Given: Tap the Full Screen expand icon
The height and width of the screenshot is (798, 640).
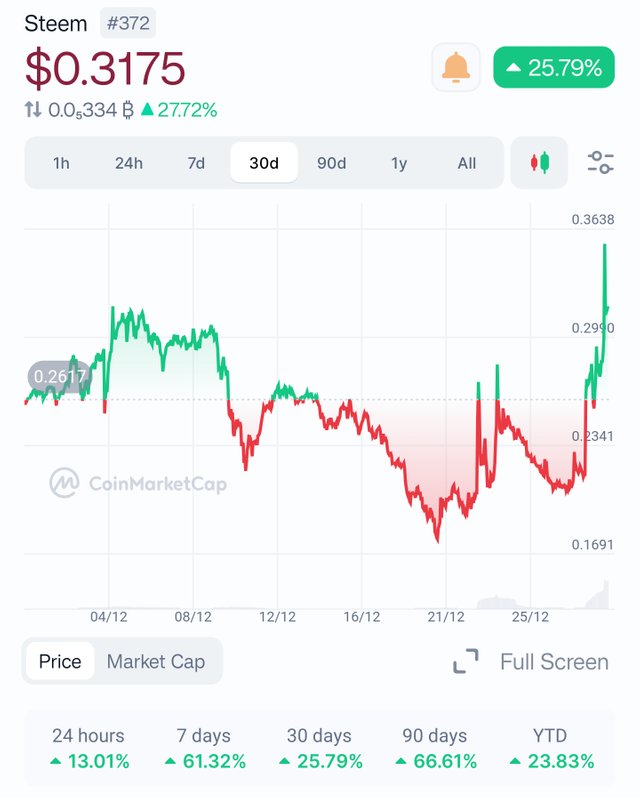Looking at the screenshot, I should point(466,662).
